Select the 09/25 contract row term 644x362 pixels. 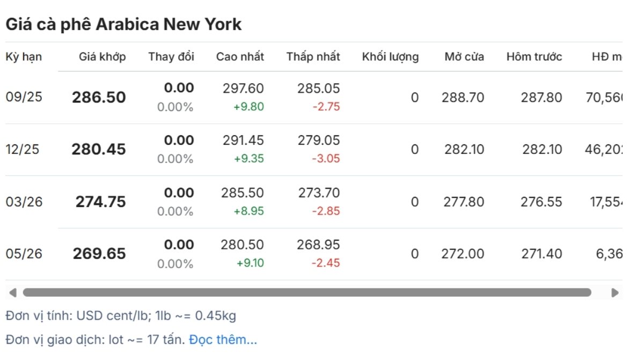point(24,97)
